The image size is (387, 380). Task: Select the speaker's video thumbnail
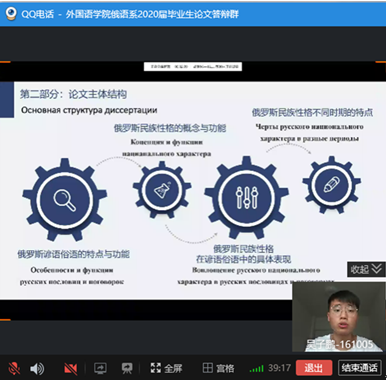pyautogui.click(x=339, y=317)
